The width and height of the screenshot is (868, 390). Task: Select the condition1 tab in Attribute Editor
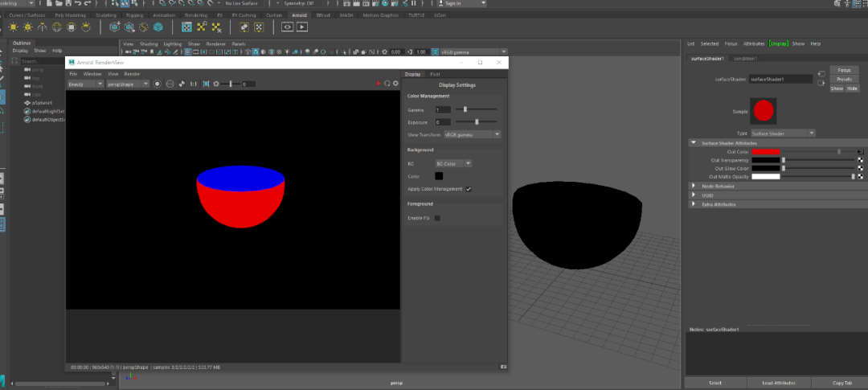746,58
